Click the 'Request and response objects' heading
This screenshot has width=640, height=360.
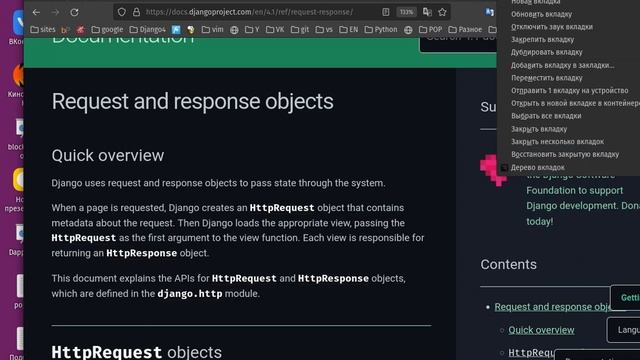pyautogui.click(x=192, y=101)
